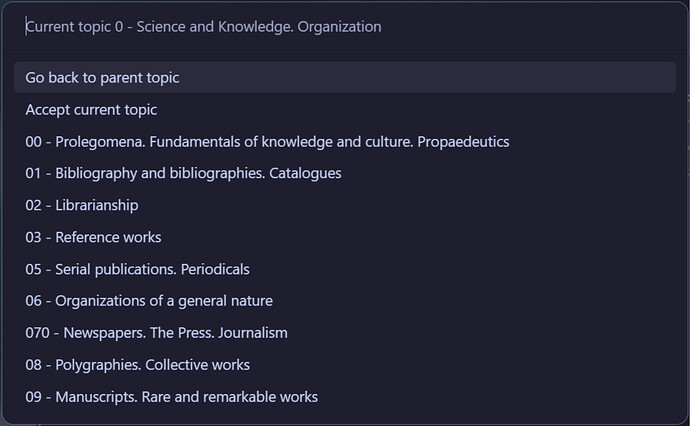
Task: Focus the field showing Science and Knowledge. Organization
Action: click(x=345, y=27)
